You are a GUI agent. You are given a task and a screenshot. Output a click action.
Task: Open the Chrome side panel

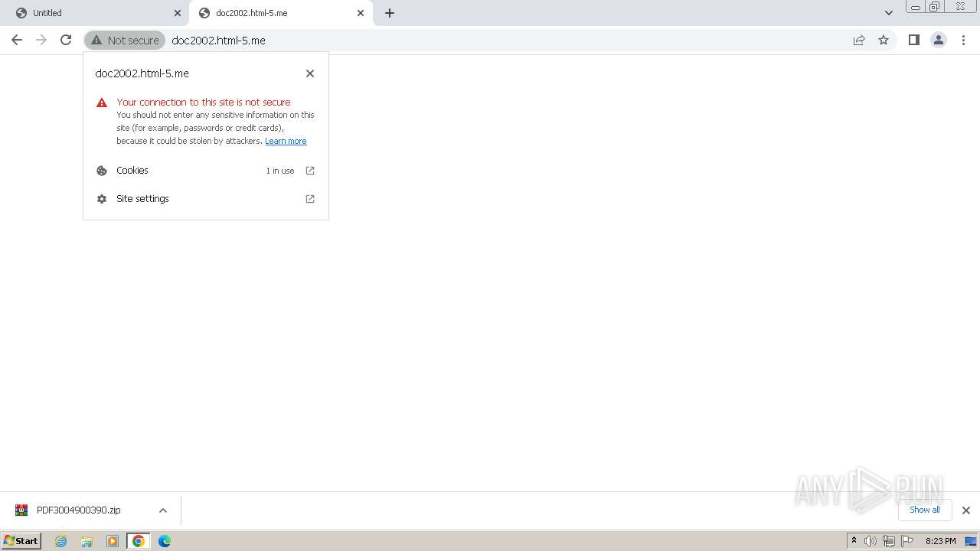(913, 40)
